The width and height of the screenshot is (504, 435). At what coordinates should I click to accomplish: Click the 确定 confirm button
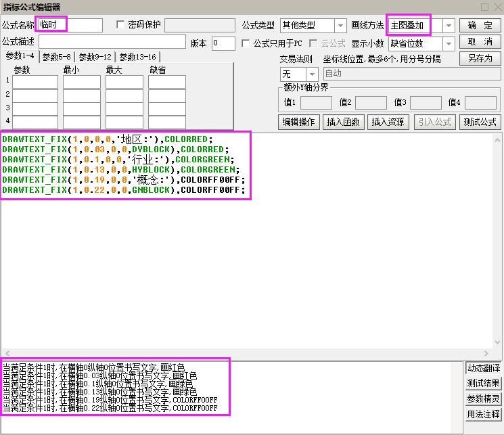coord(480,26)
